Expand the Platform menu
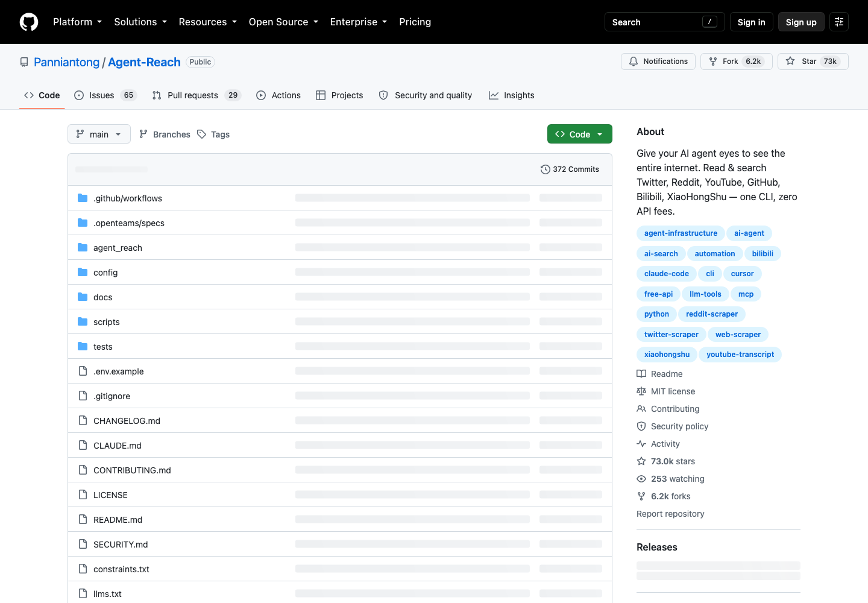The image size is (868, 603). (x=77, y=22)
